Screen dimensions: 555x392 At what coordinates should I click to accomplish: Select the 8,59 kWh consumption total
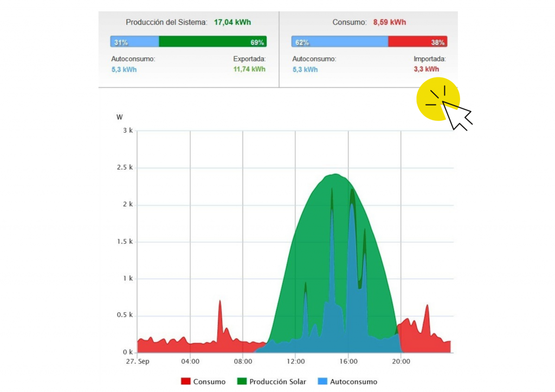click(389, 23)
